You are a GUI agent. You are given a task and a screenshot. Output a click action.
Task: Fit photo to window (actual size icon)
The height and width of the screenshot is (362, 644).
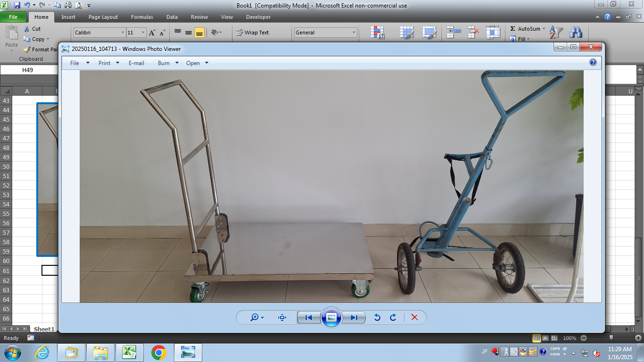pyautogui.click(x=282, y=318)
